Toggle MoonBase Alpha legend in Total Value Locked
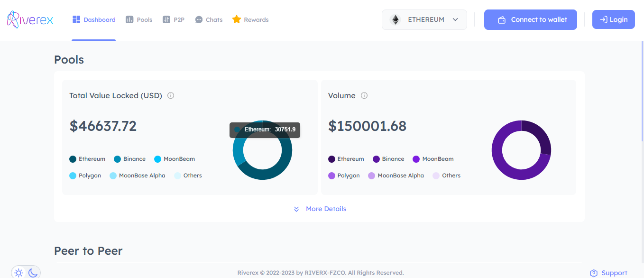 (x=138, y=176)
